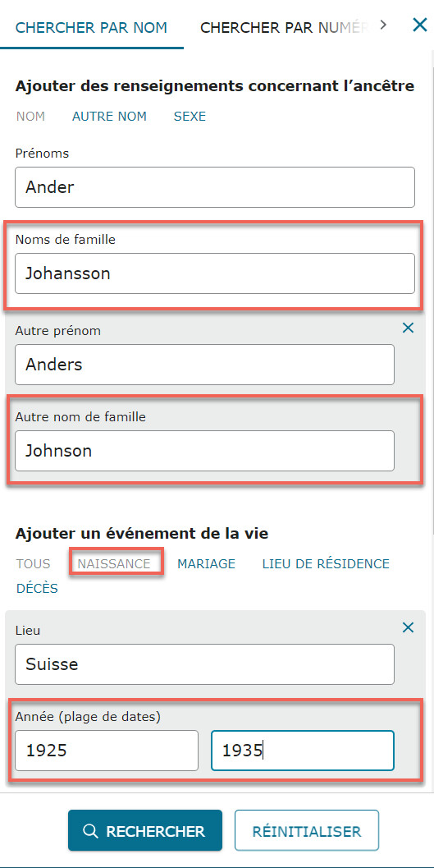This screenshot has width=434, height=868.
Task: Close the search panel with the top X
Action: tap(419, 25)
